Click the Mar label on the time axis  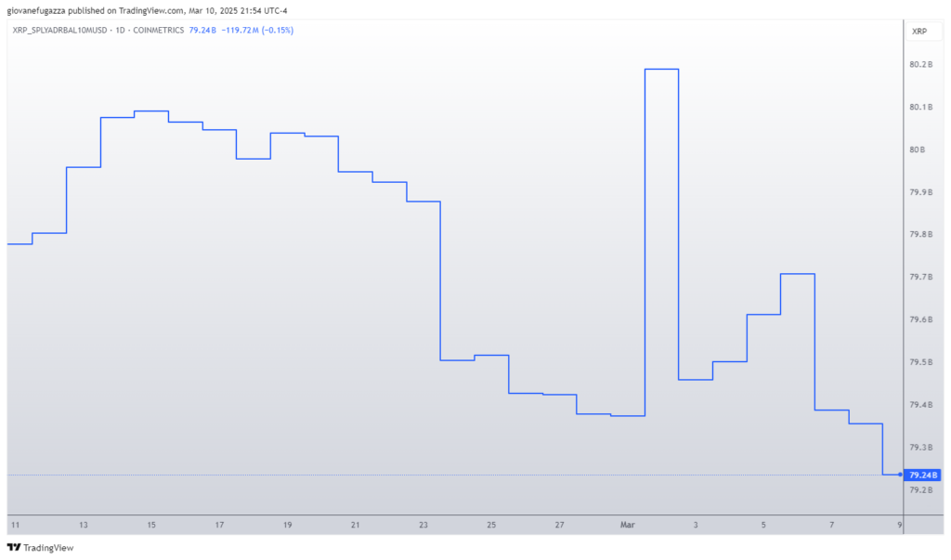[627, 525]
